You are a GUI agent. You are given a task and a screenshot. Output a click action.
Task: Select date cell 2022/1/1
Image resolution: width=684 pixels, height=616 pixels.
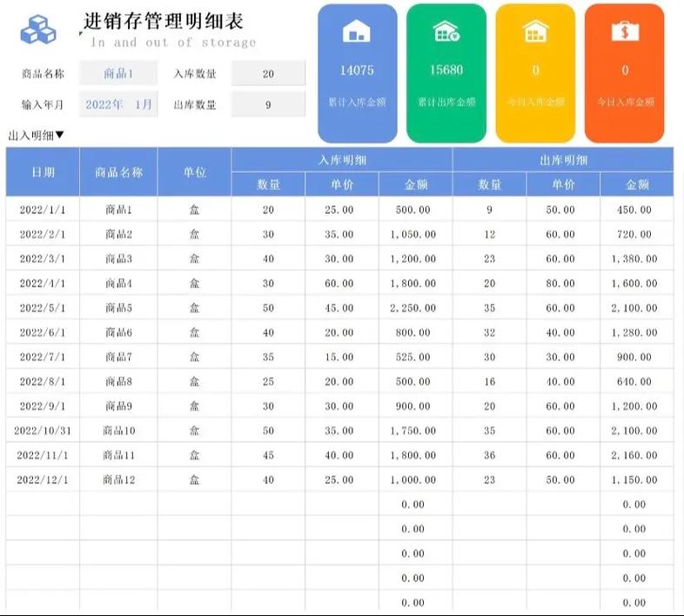coord(43,210)
